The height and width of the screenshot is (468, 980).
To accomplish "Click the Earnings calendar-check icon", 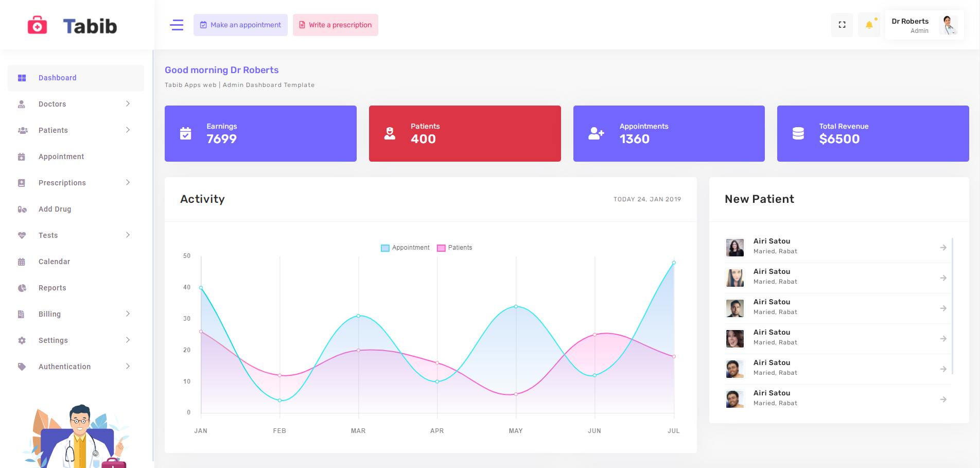I will pos(186,133).
